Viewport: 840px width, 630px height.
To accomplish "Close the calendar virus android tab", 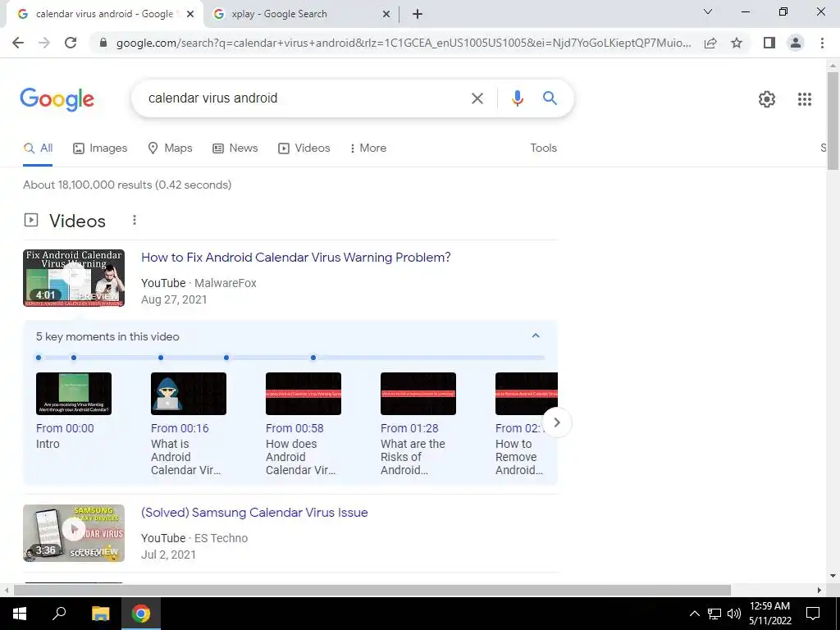I will (x=190, y=14).
